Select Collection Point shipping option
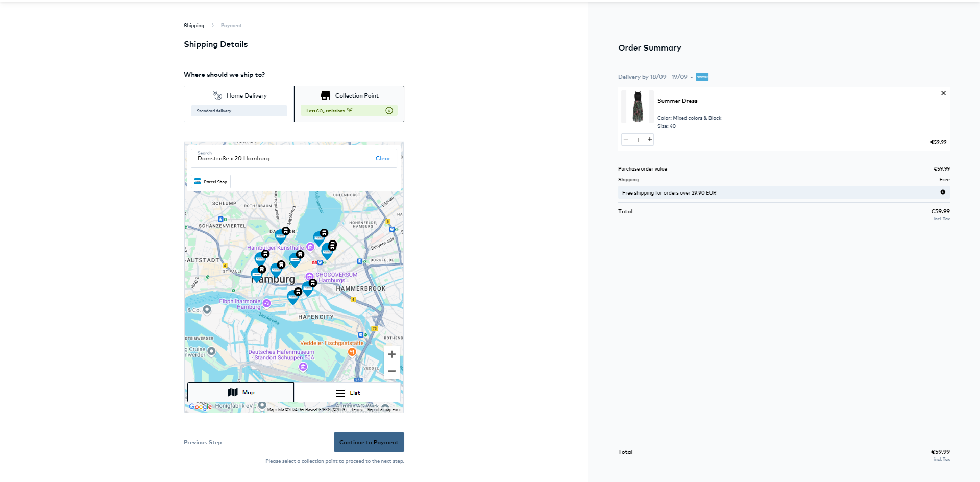The image size is (980, 482). click(349, 104)
